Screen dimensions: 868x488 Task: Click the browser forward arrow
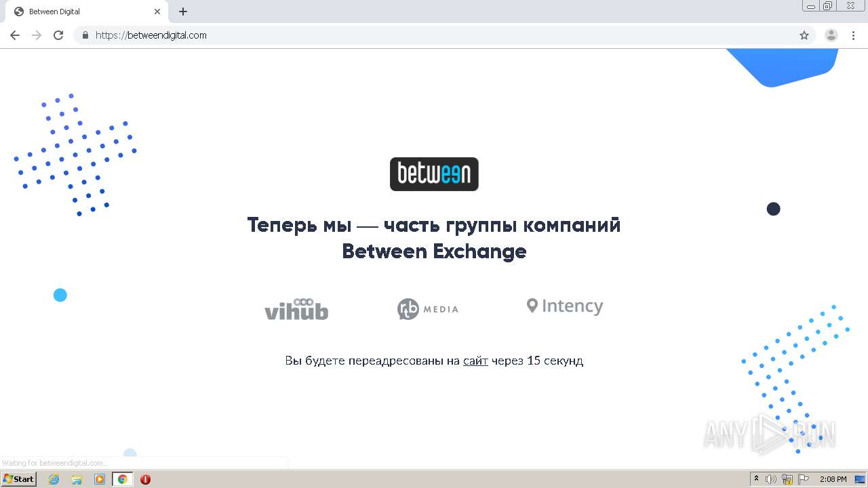tap(37, 35)
